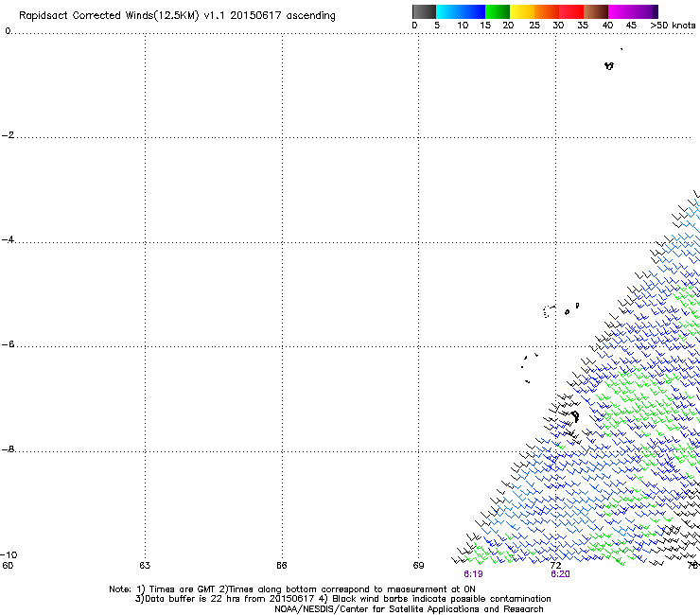Click the brown 35-40 knots legend color

pos(596,11)
